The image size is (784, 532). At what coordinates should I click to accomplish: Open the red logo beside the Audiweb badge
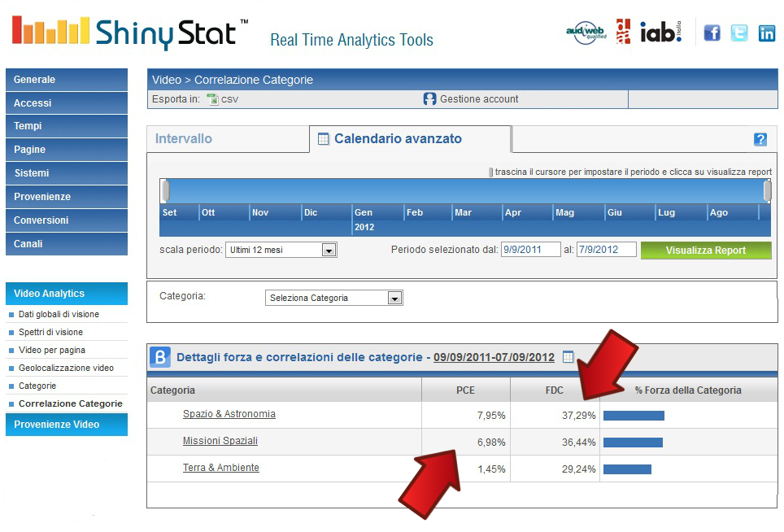point(623,32)
